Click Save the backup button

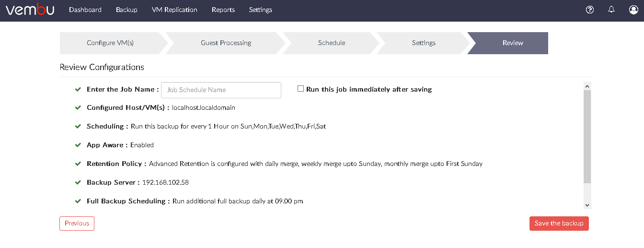(x=559, y=224)
